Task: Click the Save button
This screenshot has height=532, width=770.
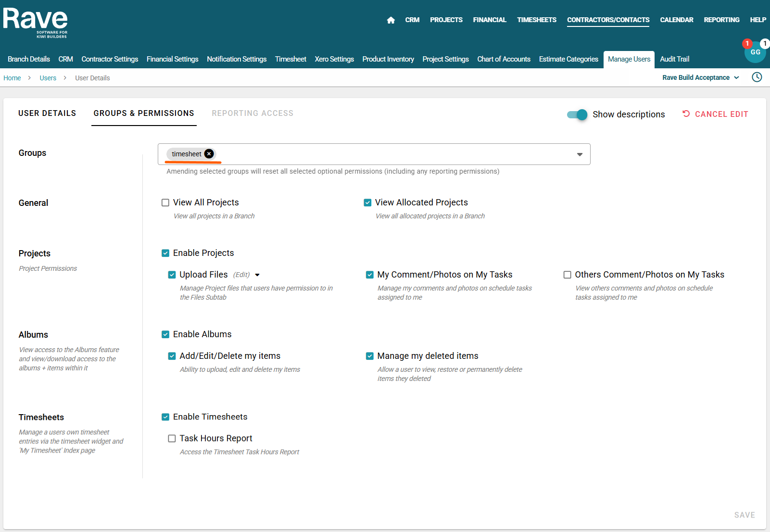Action: pyautogui.click(x=745, y=515)
